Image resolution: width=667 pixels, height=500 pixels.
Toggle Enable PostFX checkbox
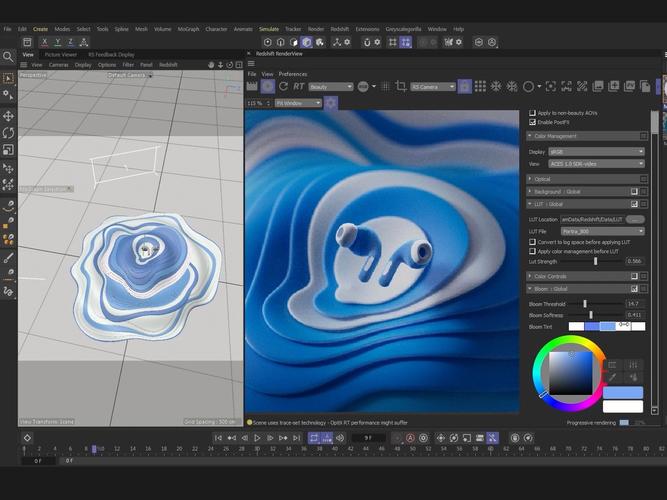532,122
